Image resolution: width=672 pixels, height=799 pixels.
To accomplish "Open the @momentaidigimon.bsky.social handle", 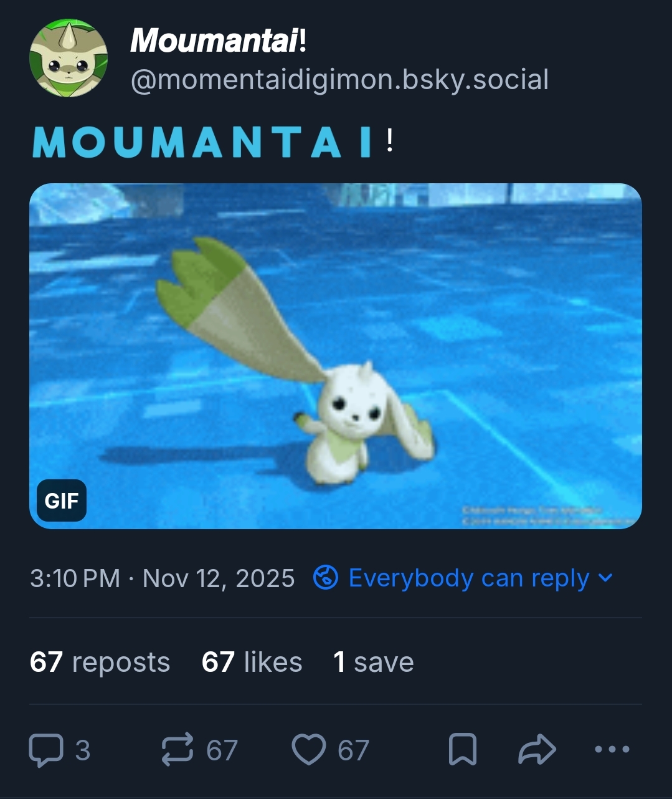I will click(339, 80).
